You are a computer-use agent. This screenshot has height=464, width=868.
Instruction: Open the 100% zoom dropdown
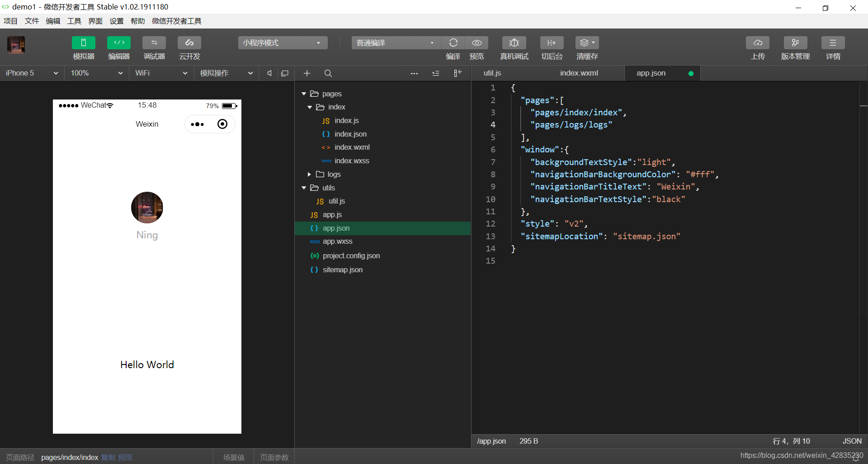coord(97,73)
